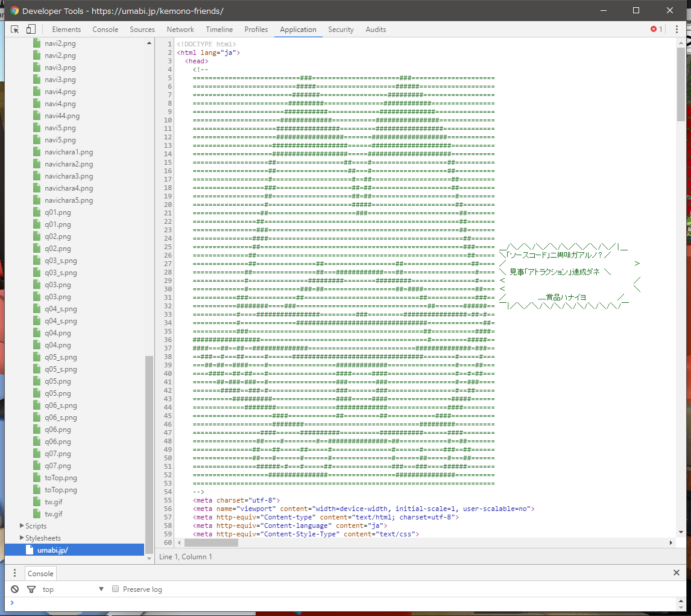Viewport: 691px width, 616px height.
Task: Expand the Scripts folder
Action: [22, 526]
